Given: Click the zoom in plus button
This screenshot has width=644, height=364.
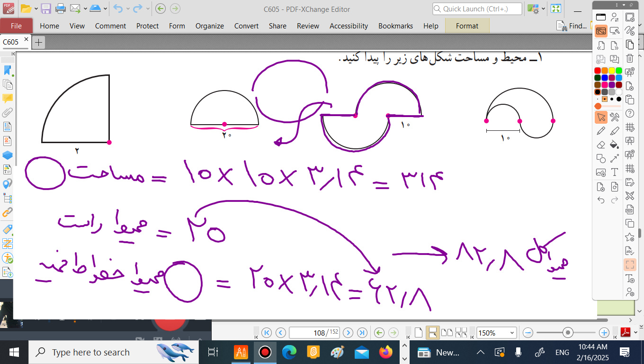Looking at the screenshot, I should (x=604, y=333).
